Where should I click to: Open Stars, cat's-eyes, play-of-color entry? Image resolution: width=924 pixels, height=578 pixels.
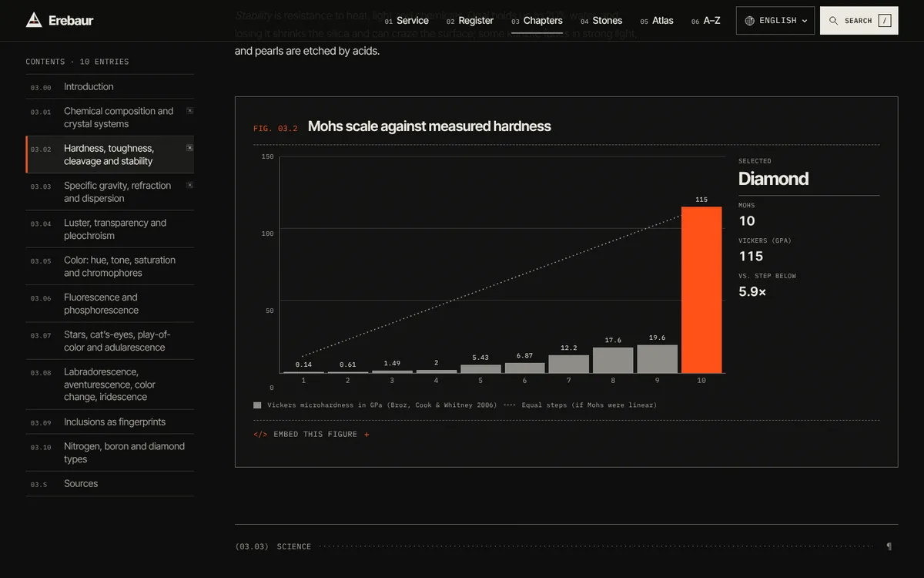coord(109,341)
